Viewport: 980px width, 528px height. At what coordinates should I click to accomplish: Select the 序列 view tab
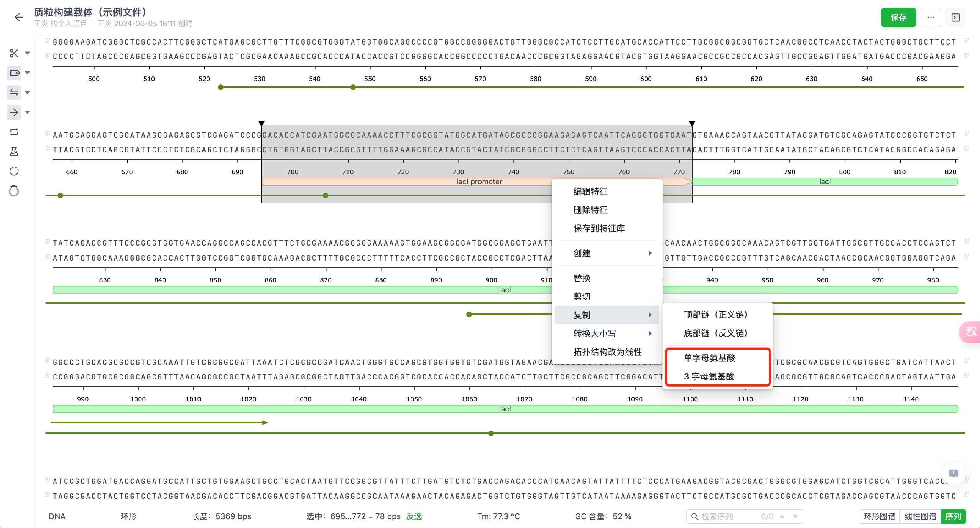tap(953, 516)
